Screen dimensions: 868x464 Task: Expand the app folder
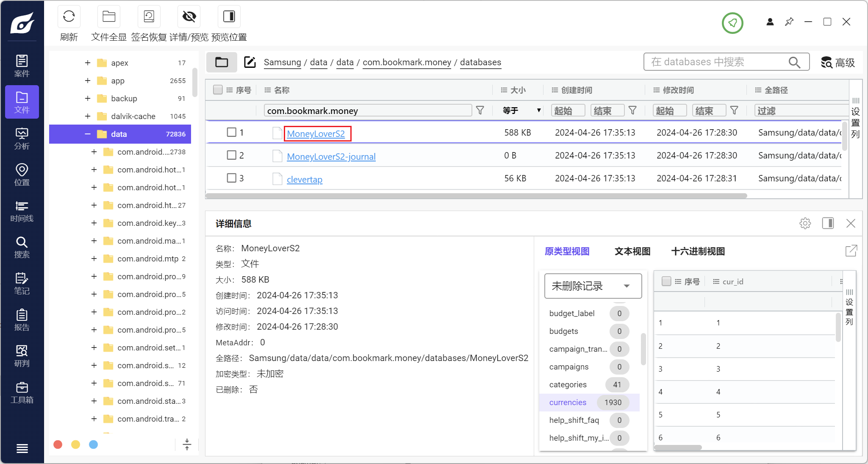tap(87, 81)
